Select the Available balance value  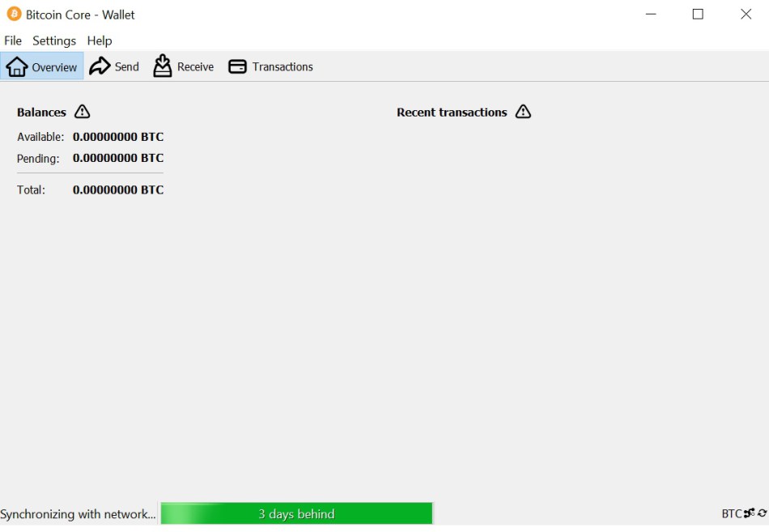[x=118, y=136]
